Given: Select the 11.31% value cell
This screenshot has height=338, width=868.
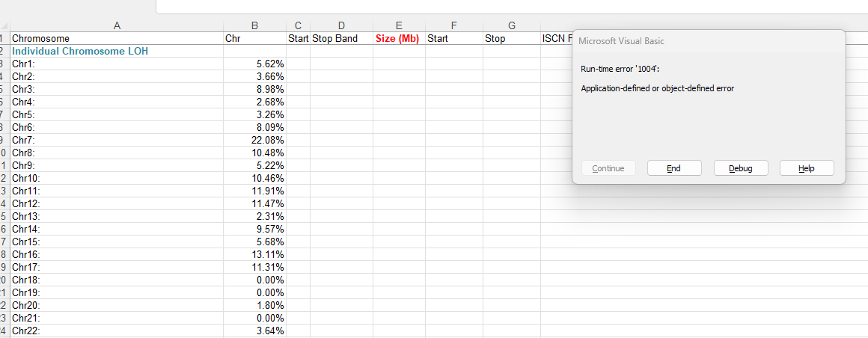Looking at the screenshot, I should 254,267.
